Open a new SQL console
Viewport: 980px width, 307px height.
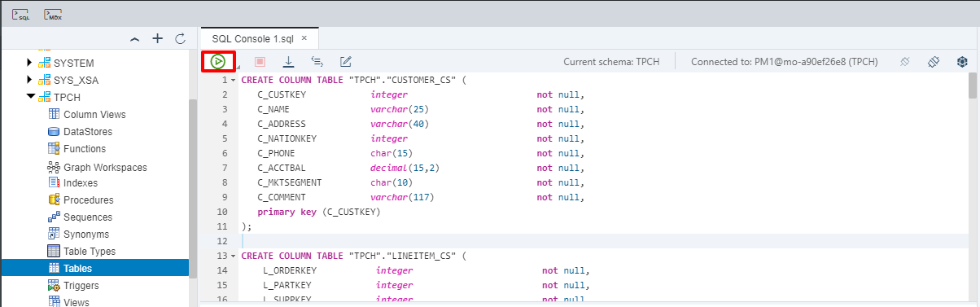coord(20,14)
